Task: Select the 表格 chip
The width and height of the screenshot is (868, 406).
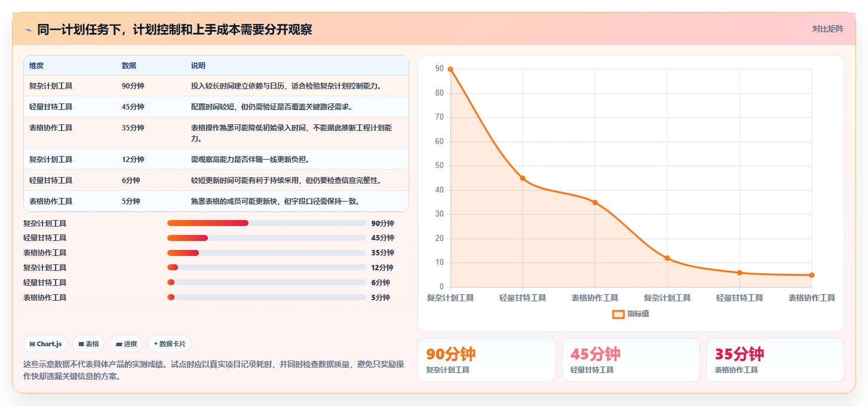Action: point(88,344)
